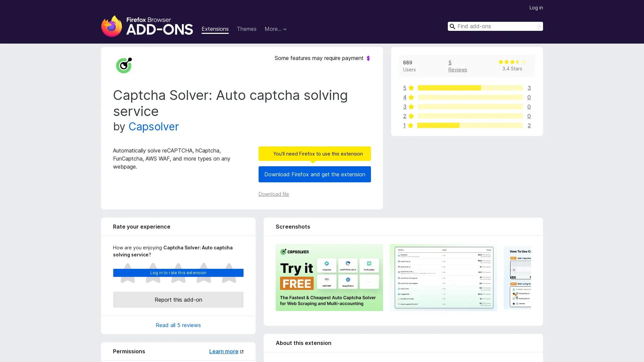Click the dollar sign payment icon

point(368,58)
